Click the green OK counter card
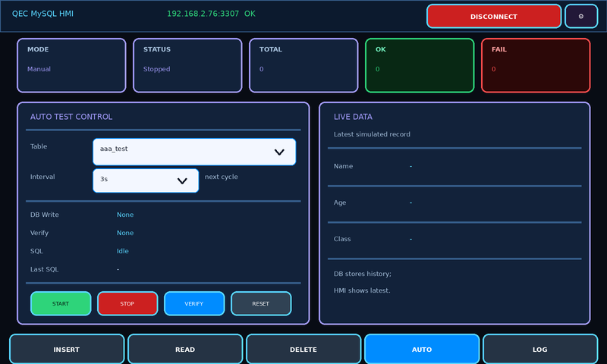 coord(420,65)
